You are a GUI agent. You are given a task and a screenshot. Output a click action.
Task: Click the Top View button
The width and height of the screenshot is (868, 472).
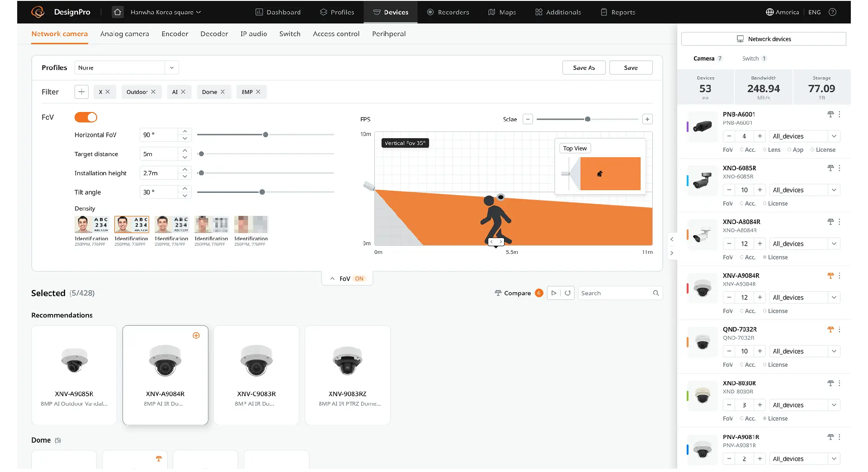click(575, 149)
